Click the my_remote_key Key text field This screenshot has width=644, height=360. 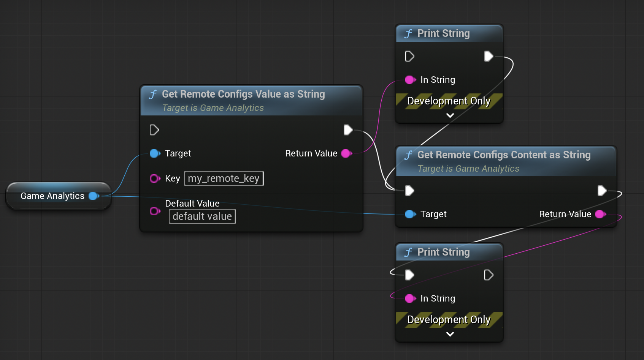pos(224,178)
